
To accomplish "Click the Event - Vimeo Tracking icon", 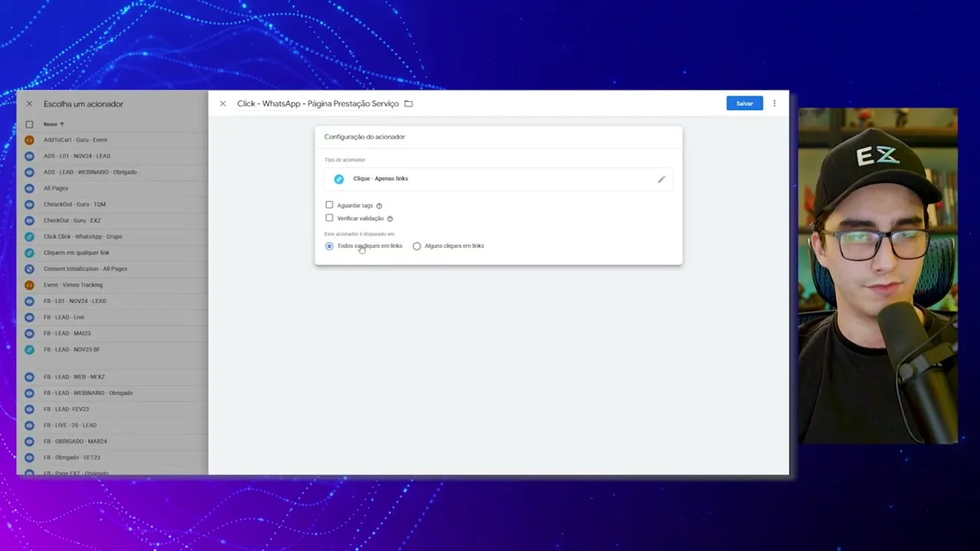I will click(29, 285).
